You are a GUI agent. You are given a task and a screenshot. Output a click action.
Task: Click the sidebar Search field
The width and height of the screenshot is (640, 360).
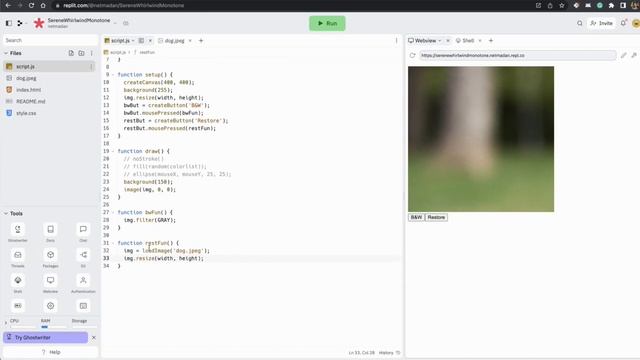click(x=50, y=40)
